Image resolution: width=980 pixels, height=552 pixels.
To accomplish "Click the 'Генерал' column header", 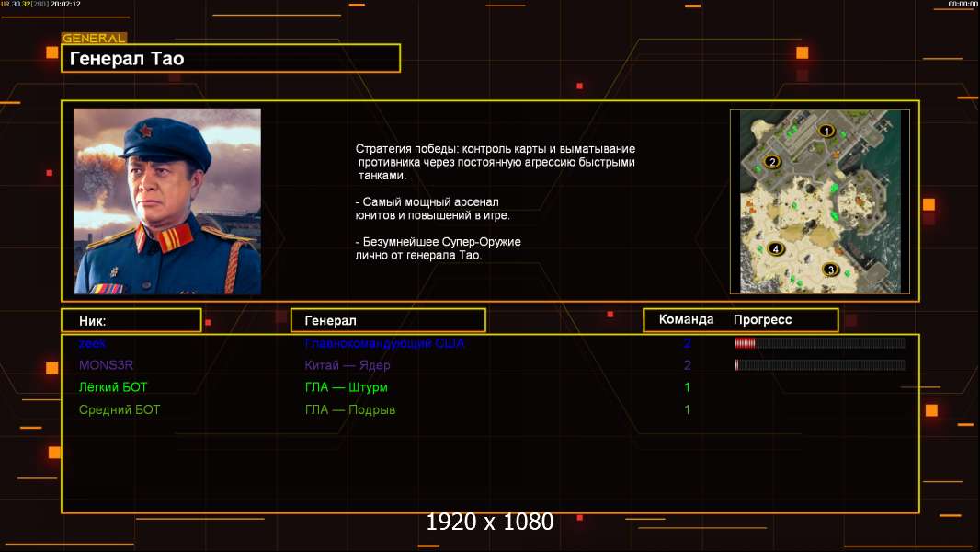I will (388, 321).
